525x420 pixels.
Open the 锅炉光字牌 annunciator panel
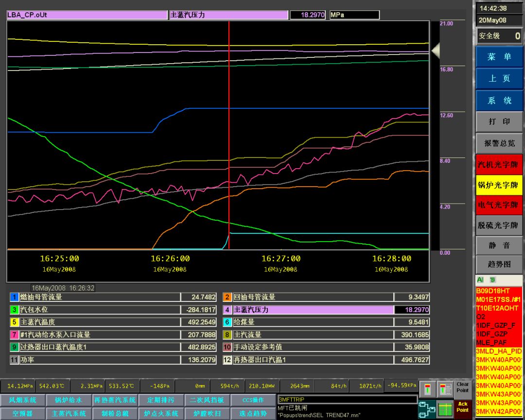[499, 185]
